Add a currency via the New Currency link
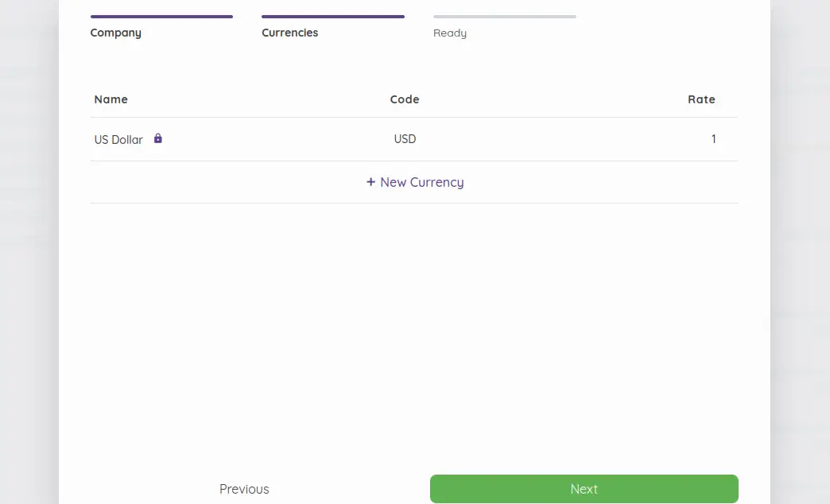The height and width of the screenshot is (504, 830). click(x=415, y=182)
